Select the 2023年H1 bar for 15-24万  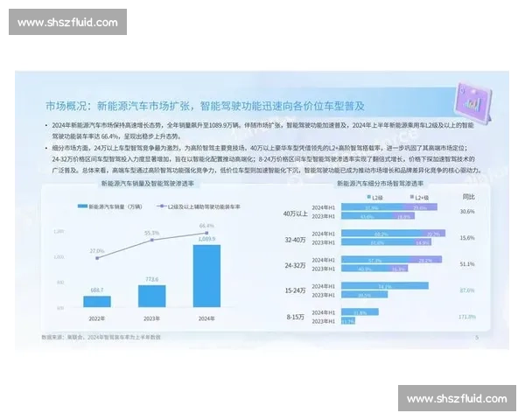pos(364,295)
